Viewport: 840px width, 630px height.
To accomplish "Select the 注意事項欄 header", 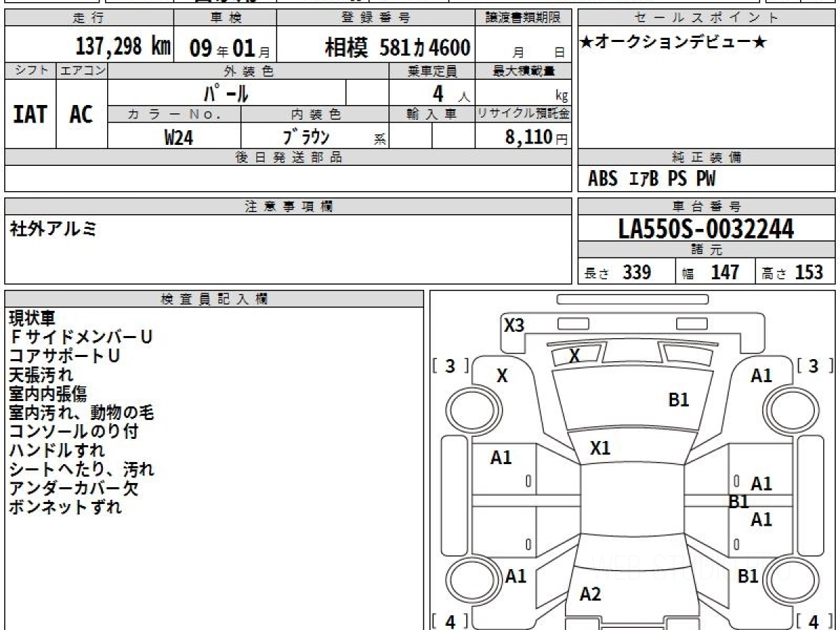I will (288, 206).
